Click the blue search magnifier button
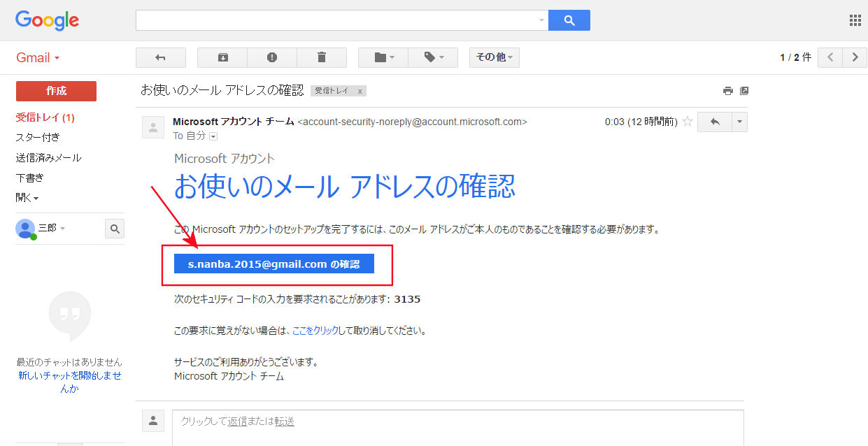 [x=569, y=20]
